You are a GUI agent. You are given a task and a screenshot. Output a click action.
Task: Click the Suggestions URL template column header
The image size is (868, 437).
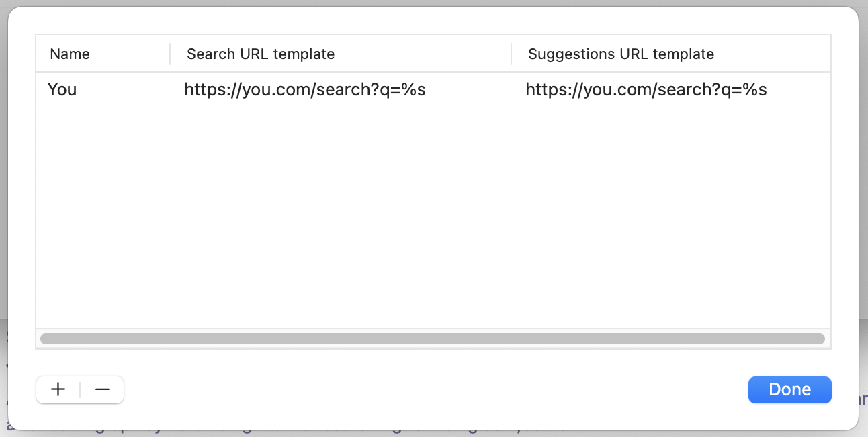(621, 54)
